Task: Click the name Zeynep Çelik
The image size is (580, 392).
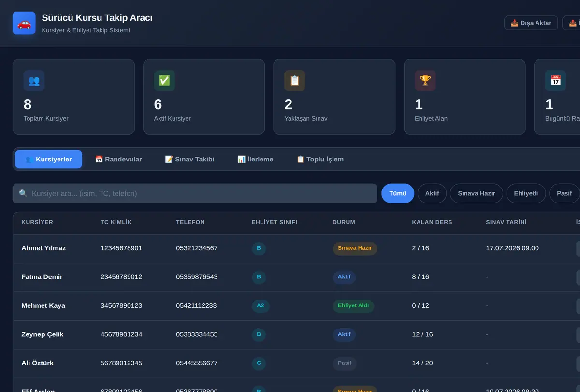Action: pos(43,334)
